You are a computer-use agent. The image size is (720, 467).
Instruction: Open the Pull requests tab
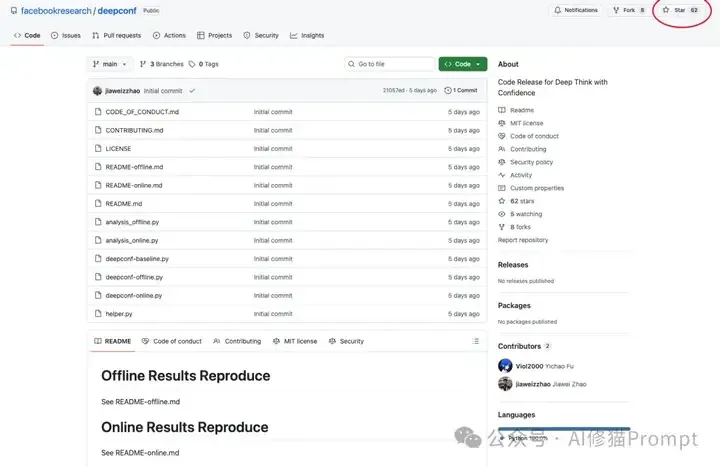click(117, 35)
